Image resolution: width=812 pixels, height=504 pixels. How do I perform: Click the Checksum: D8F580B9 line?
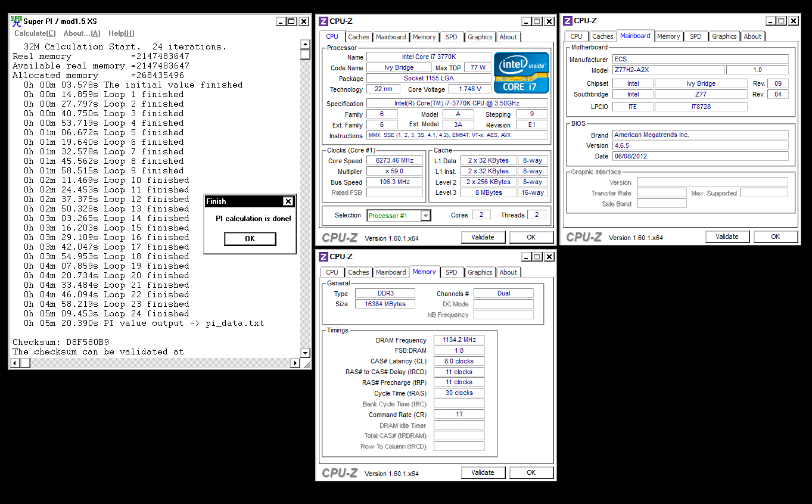click(x=61, y=343)
